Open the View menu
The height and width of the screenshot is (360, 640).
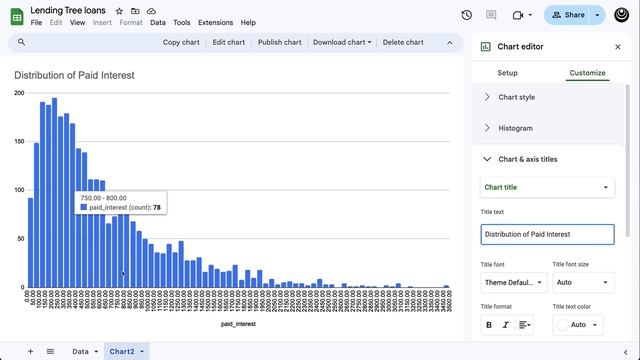click(x=78, y=23)
